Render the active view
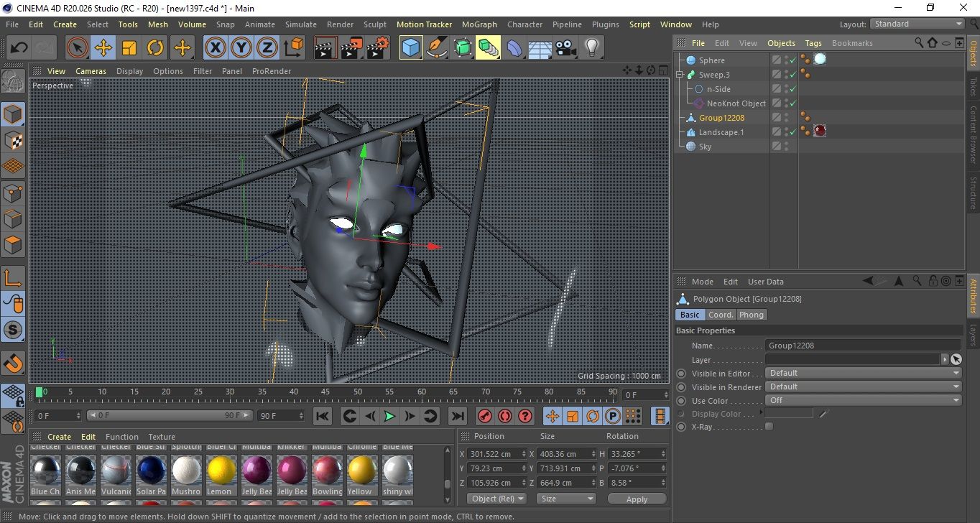This screenshot has width=980, height=523. pos(325,48)
